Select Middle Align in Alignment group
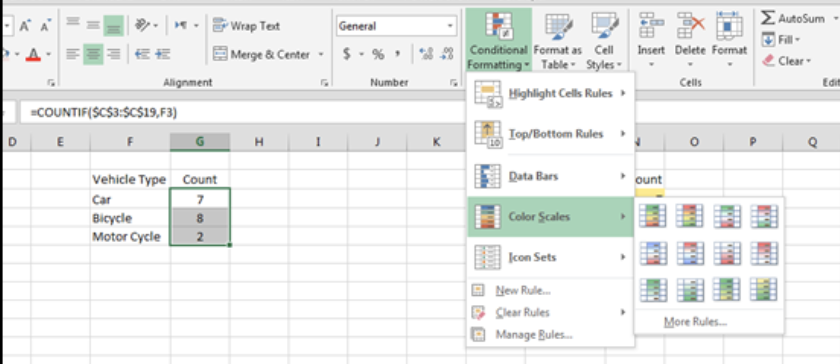840x364 pixels. [93, 25]
